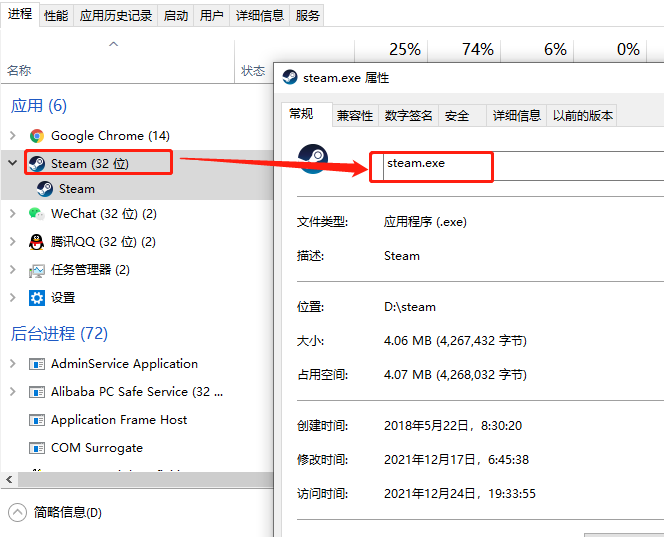Viewport: 664px width, 537px height.
Task: Open the 应用历史记录 tab
Action: tap(116, 16)
